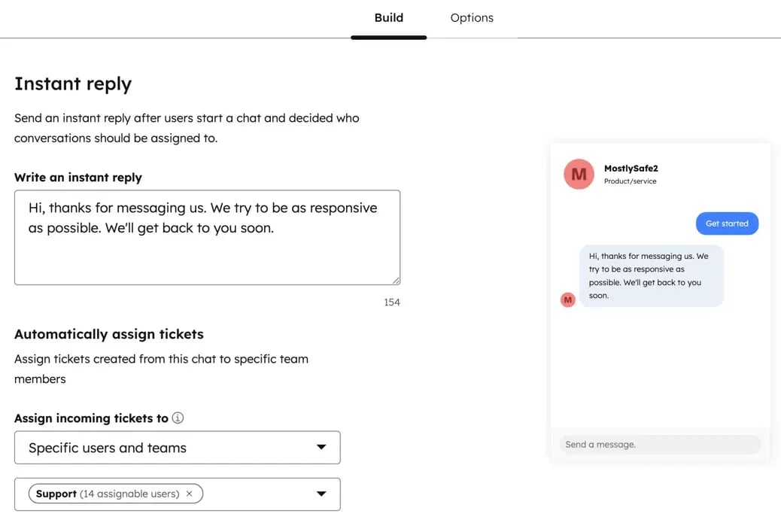Click the Automatically assign tickets heading
Image resolution: width=781 pixels, height=532 pixels.
tap(109, 334)
